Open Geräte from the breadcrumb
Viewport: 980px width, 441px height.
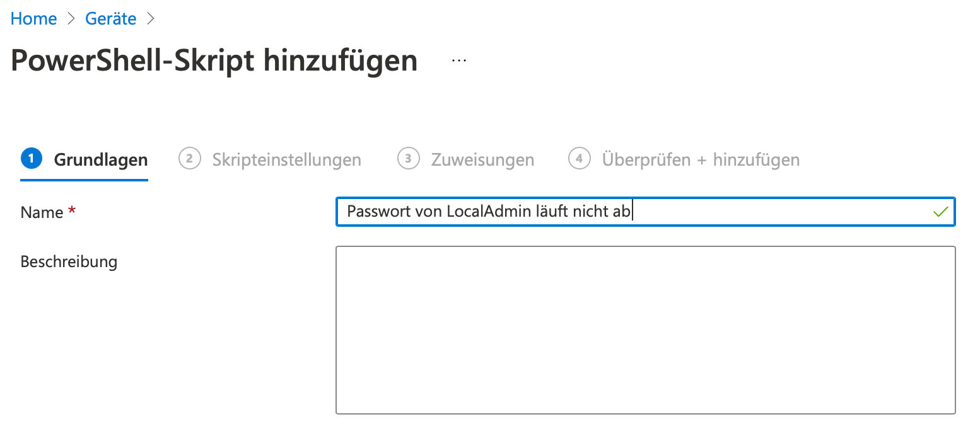tap(110, 18)
